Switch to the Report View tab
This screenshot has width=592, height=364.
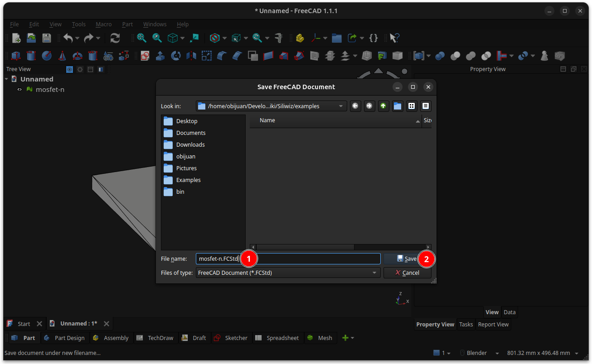pos(493,324)
